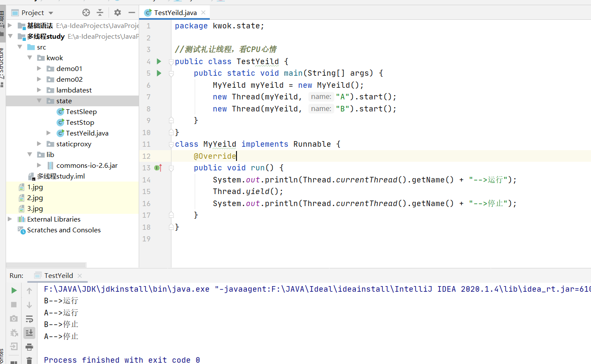Select TestYeild.java in project tree

pyautogui.click(x=82, y=133)
